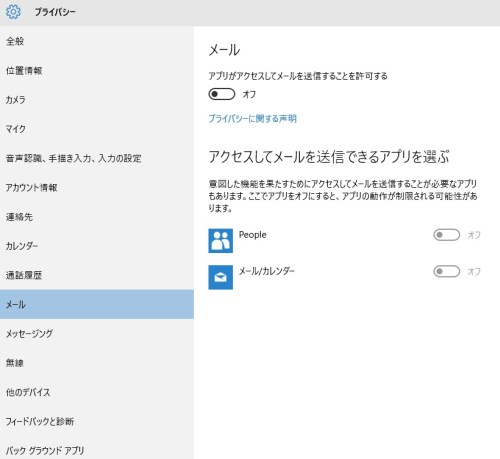The height and width of the screenshot is (459, 500).
Task: Select 全般 in the sidebar
Action: [97, 41]
